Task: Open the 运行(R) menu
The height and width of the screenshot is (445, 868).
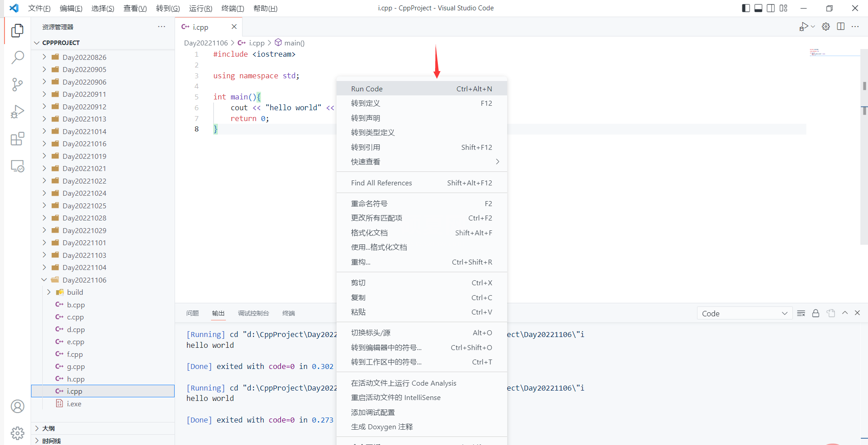Action: click(200, 8)
